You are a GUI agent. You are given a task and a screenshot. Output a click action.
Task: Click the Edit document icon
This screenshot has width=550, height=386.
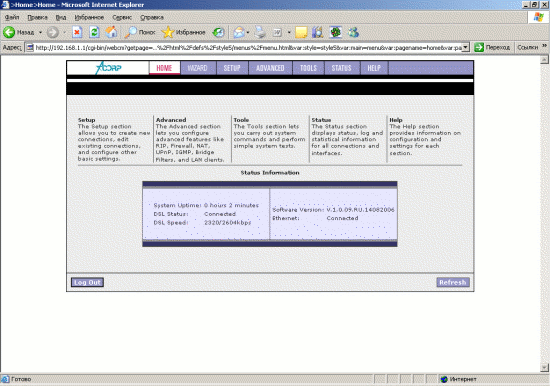point(277,33)
